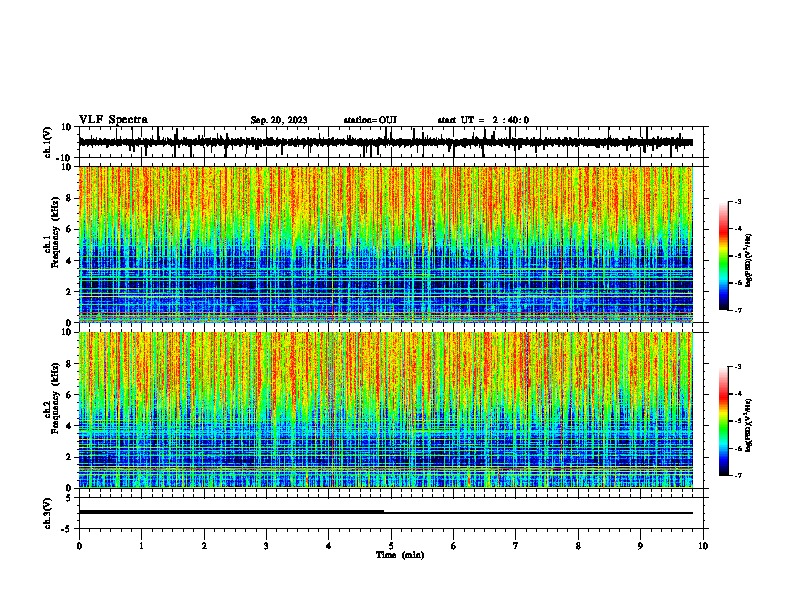
Task: Select the ch.1 "Frequency (kHz)" axis label
Action: [x=54, y=233]
